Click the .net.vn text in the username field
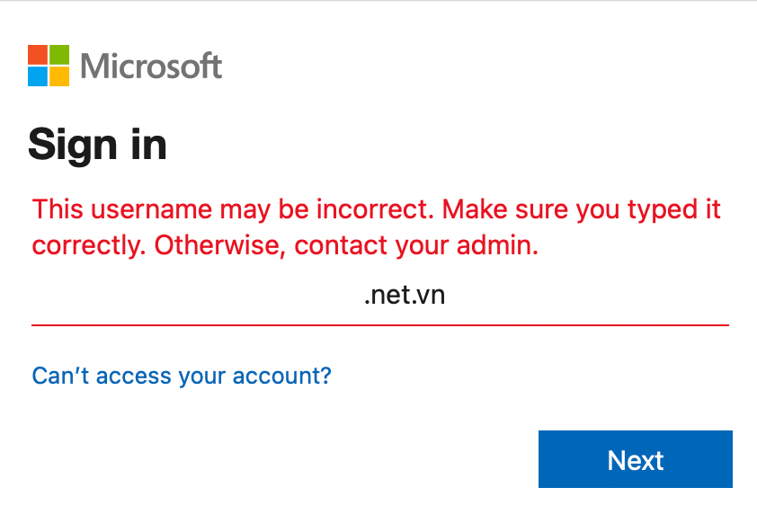The image size is (757, 532). 405,296
